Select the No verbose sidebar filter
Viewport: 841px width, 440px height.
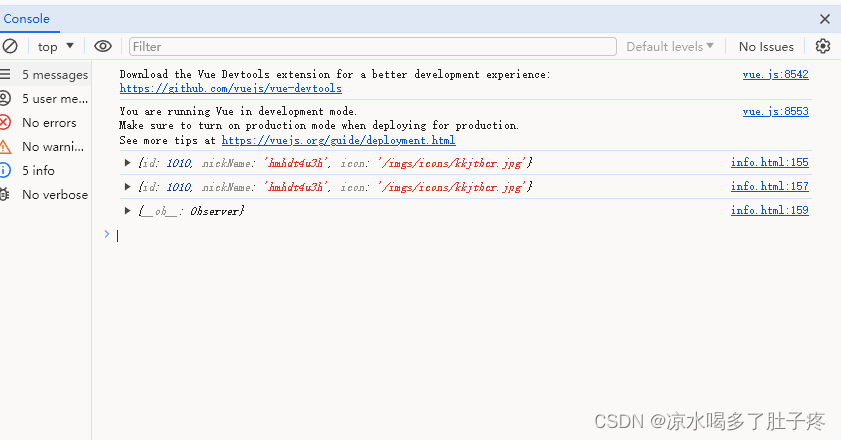[x=46, y=195]
